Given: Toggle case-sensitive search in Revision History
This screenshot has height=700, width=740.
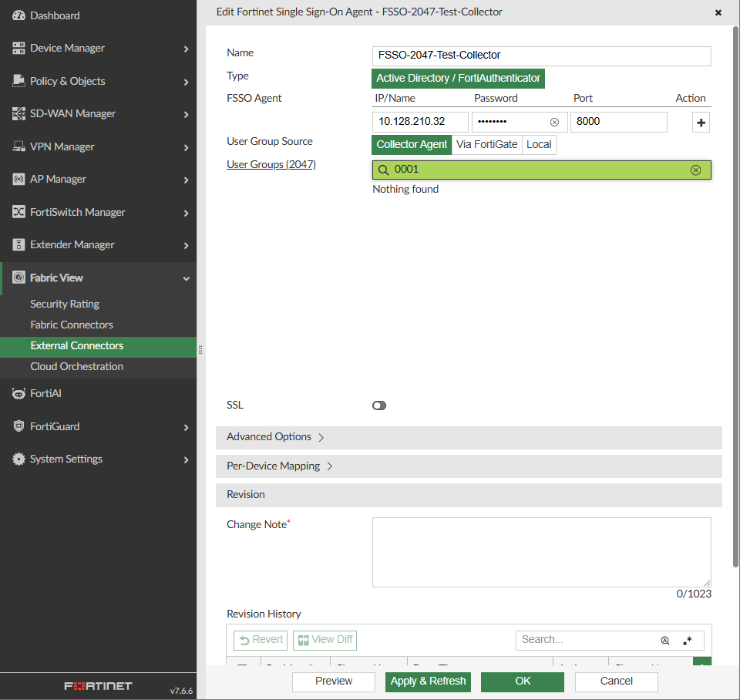Looking at the screenshot, I should [665, 641].
